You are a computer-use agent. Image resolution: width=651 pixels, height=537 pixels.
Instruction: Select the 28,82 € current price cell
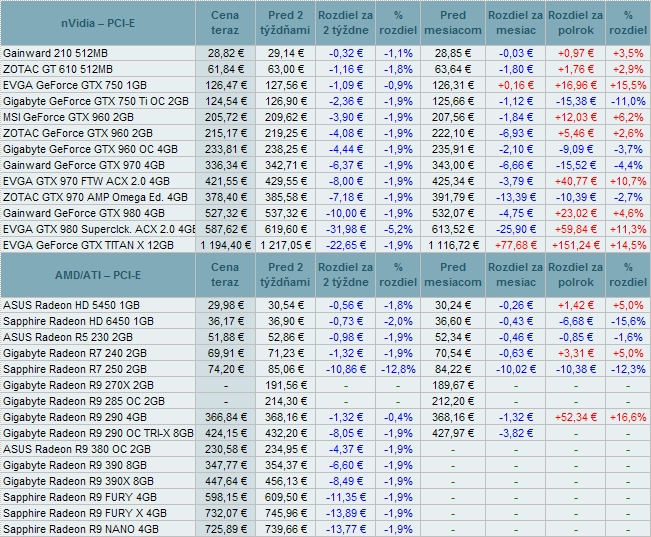click(225, 53)
